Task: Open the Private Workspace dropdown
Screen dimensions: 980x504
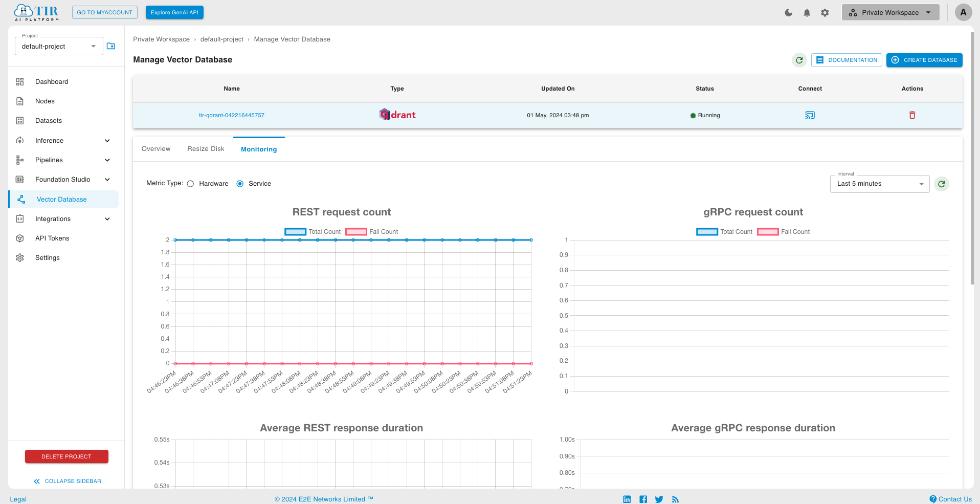Action: click(890, 13)
